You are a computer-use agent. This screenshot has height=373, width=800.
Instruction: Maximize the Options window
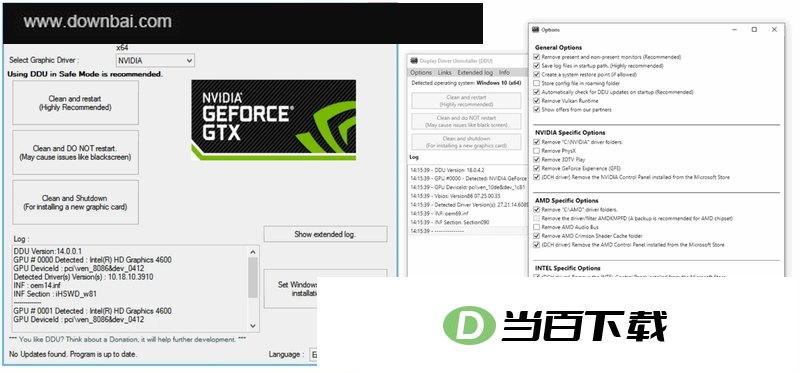(754, 30)
